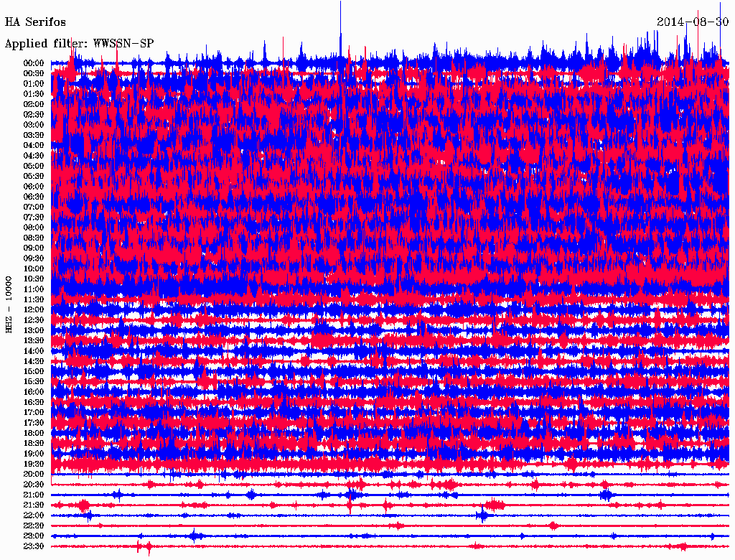The height and width of the screenshot is (560, 735).
Task: Select the 08:30 time row label
Action: pyautogui.click(x=34, y=238)
